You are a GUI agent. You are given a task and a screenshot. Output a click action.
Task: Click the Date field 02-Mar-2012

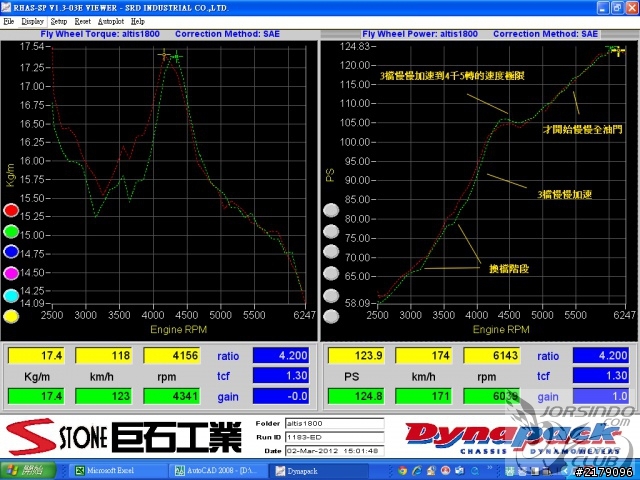[334, 451]
